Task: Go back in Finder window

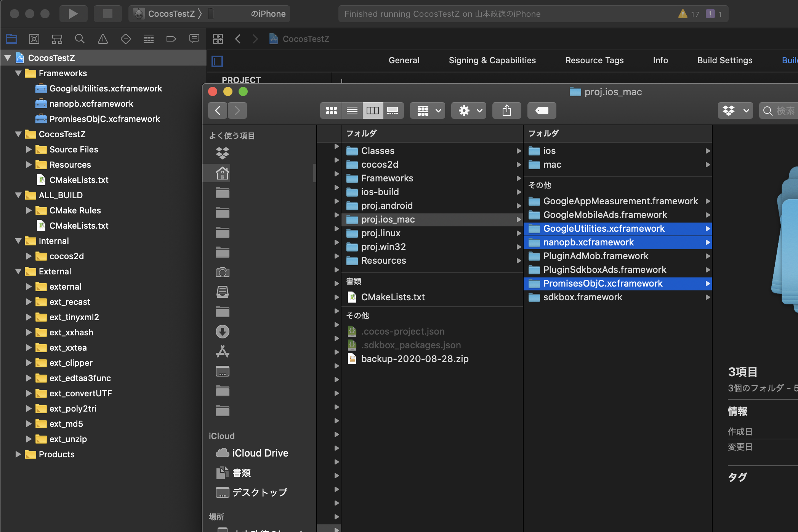Action: click(x=218, y=111)
